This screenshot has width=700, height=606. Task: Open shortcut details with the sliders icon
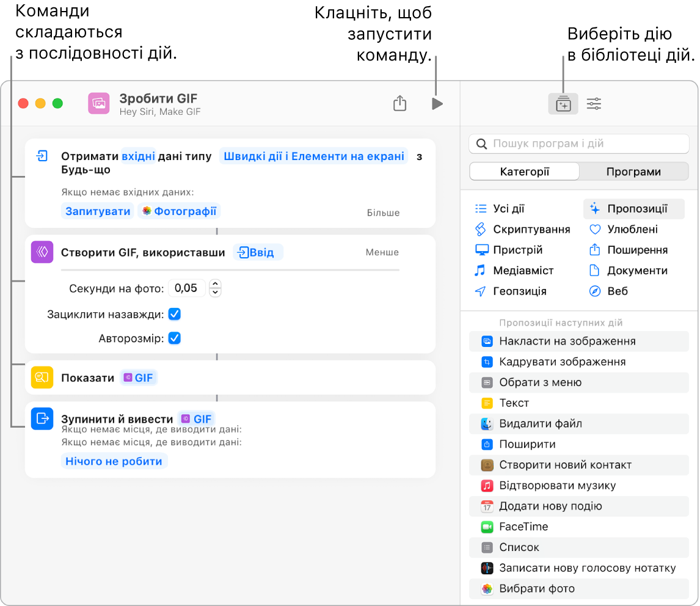pyautogui.click(x=593, y=103)
